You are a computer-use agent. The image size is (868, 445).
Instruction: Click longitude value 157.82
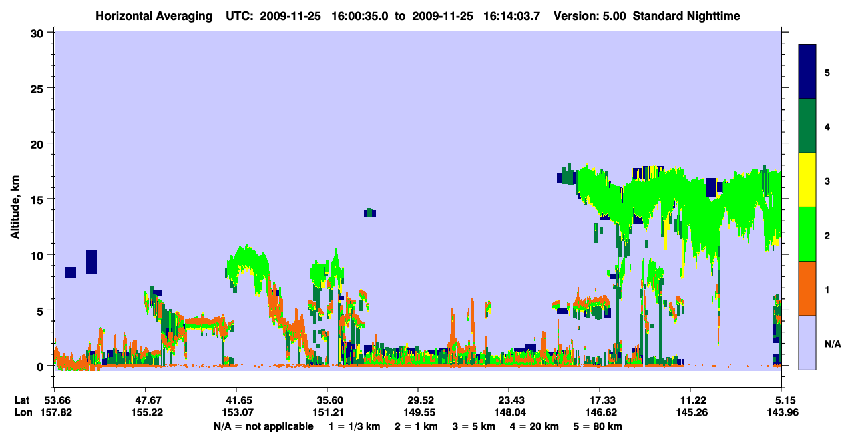[x=55, y=412]
